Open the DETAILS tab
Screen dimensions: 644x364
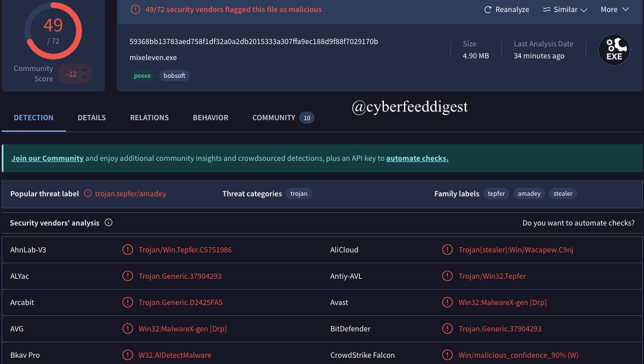92,118
